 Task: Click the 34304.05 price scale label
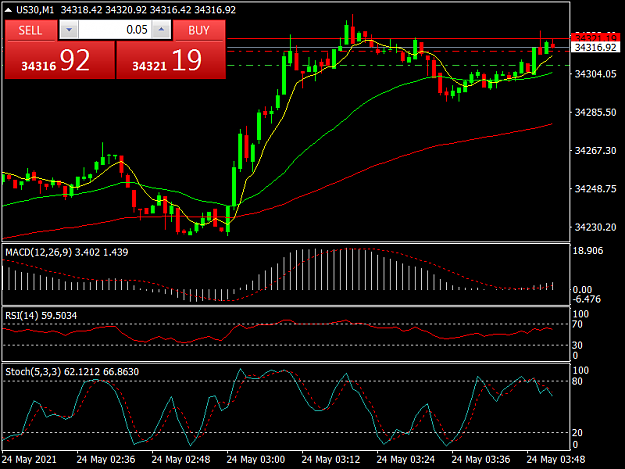click(x=595, y=74)
